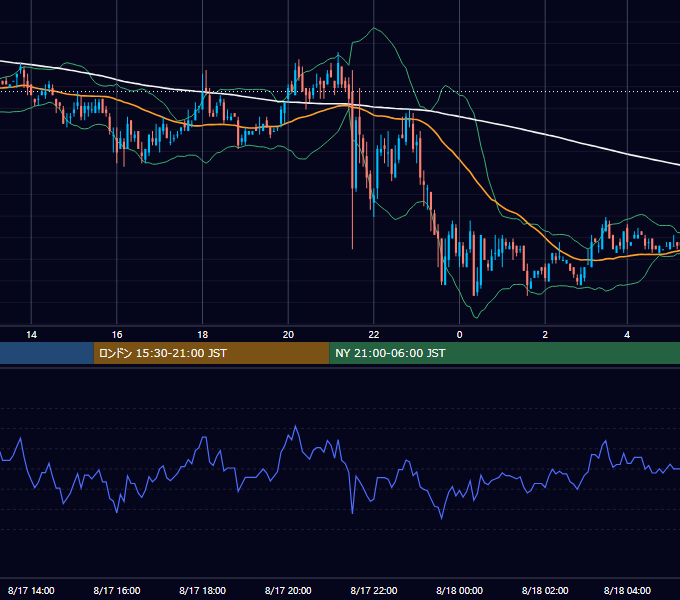This screenshot has height=600, width=680.
Task: Click the 8/18 04:00 timestamp label
Action: (627, 590)
